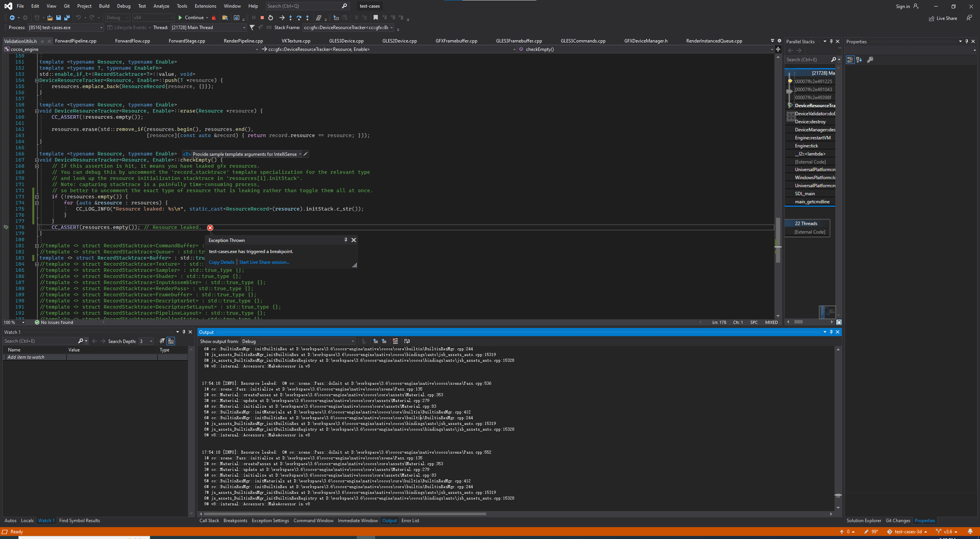The height and width of the screenshot is (539, 980).
Task: Toggle Alphabetical sort in Properties panel
Action: 859,60
